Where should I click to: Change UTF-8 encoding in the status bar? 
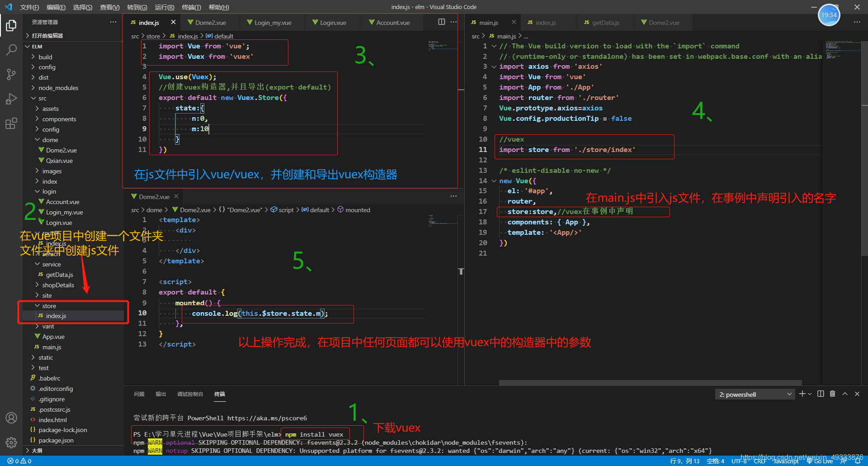tap(739, 461)
